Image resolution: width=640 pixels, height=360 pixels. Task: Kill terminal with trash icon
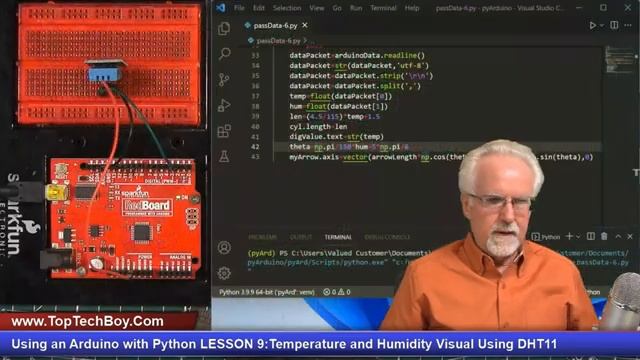604,236
